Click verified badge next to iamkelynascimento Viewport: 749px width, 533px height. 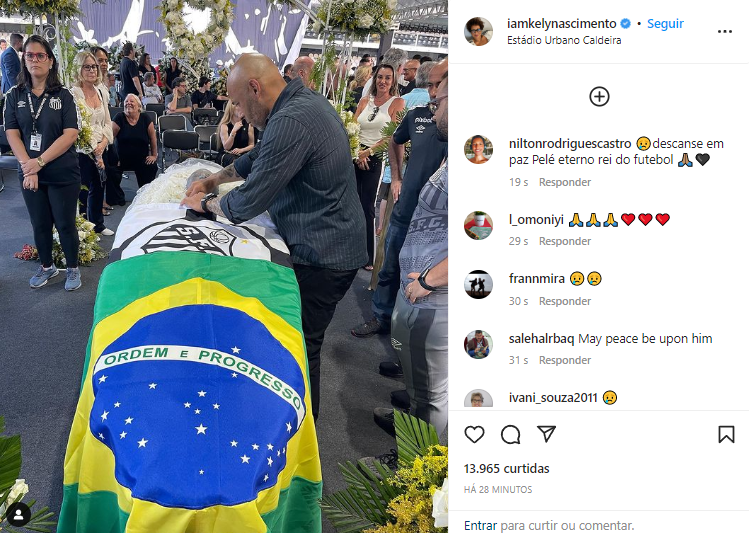pyautogui.click(x=625, y=23)
